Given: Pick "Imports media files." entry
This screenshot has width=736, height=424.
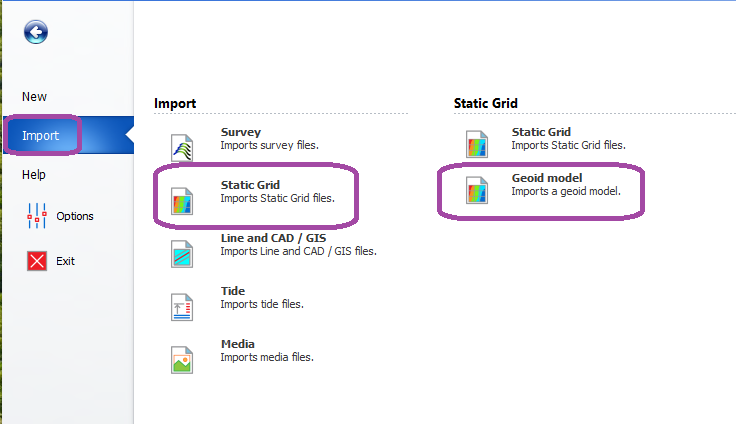Looking at the screenshot, I should (x=267, y=357).
